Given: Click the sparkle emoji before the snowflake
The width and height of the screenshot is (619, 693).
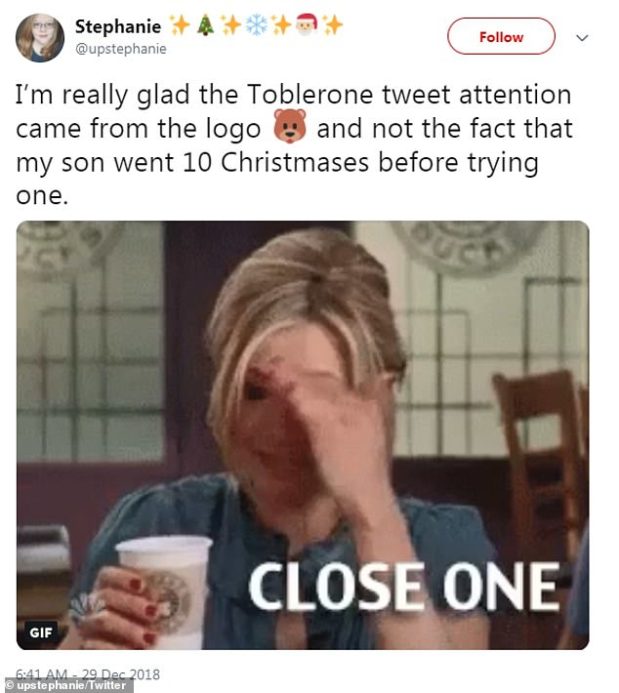Looking at the screenshot, I should (231, 25).
